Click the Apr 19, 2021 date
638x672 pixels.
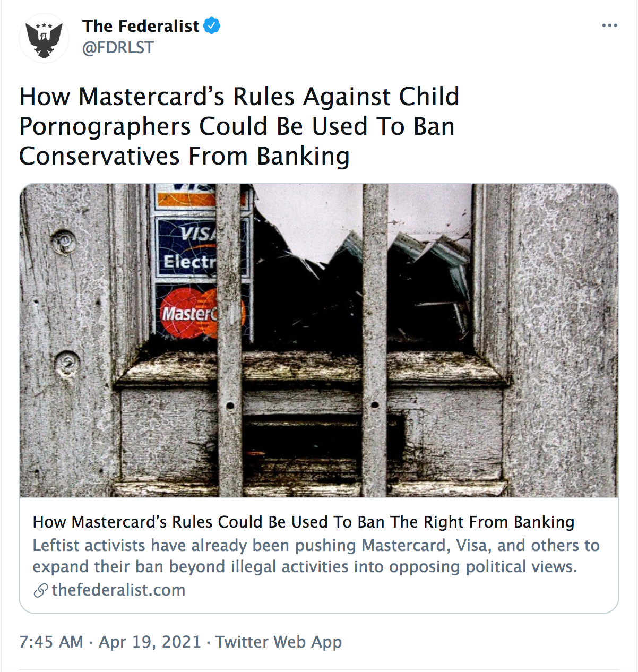pyautogui.click(x=150, y=642)
